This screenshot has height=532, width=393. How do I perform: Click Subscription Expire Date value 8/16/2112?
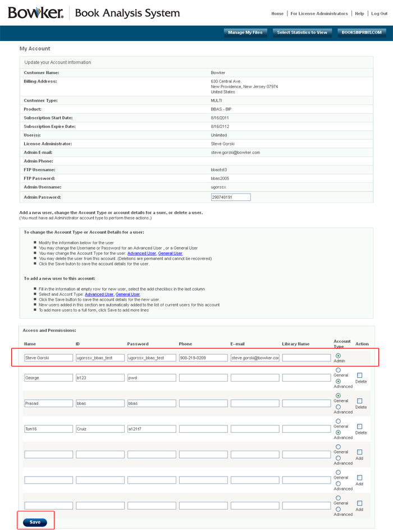click(220, 127)
